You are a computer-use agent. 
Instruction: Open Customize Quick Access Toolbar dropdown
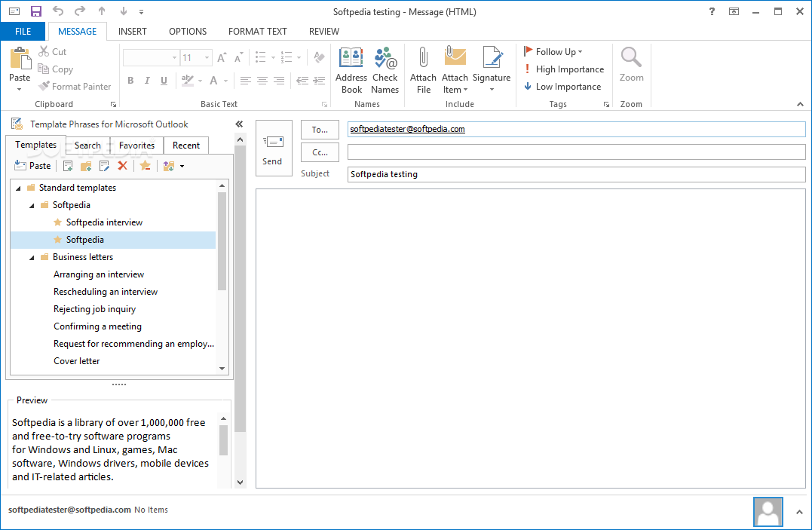pyautogui.click(x=142, y=11)
